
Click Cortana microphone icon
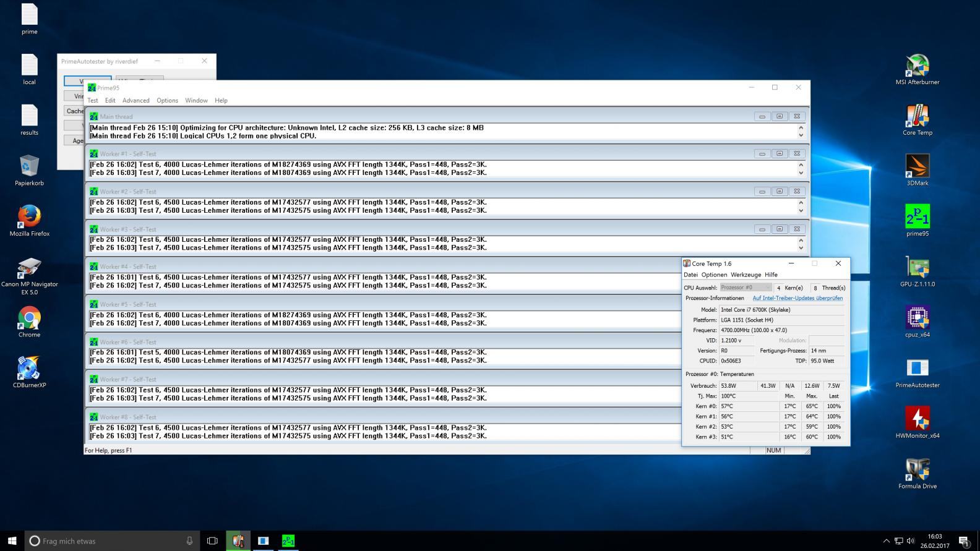189,540
